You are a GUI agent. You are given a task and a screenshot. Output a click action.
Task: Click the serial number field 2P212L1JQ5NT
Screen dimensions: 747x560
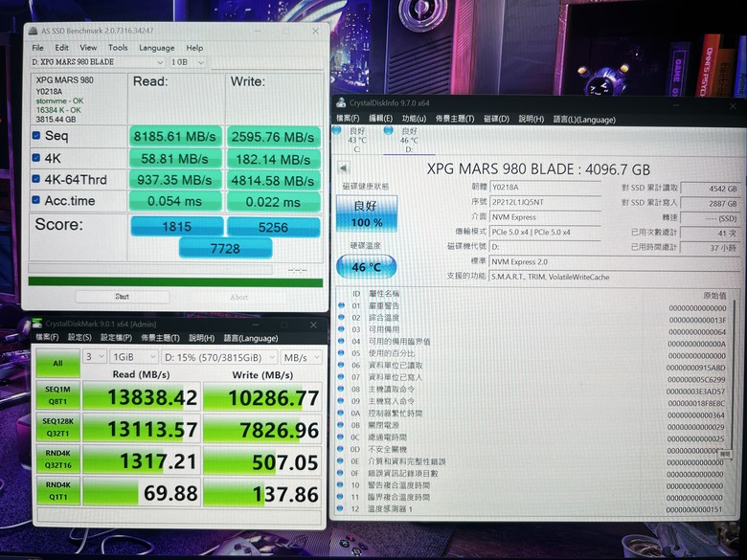[546, 202]
